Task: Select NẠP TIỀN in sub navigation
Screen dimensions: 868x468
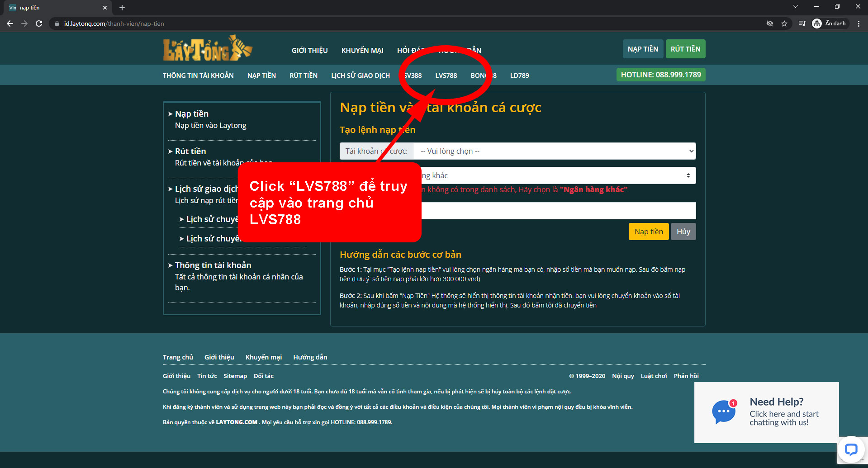Action: (x=261, y=76)
